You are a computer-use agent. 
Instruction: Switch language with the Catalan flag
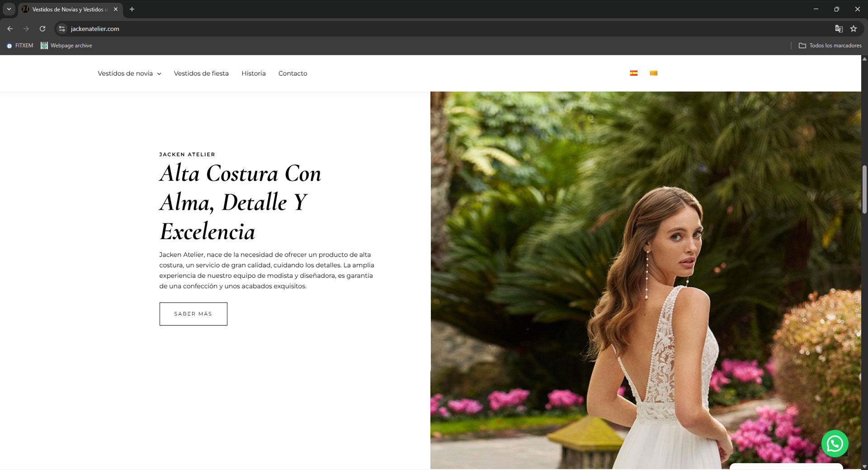[653, 73]
